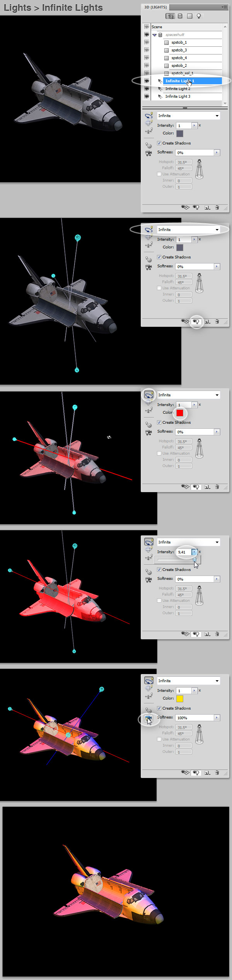Click the scene list scroll-down arrow
The image size is (232, 980).
(x=225, y=103)
